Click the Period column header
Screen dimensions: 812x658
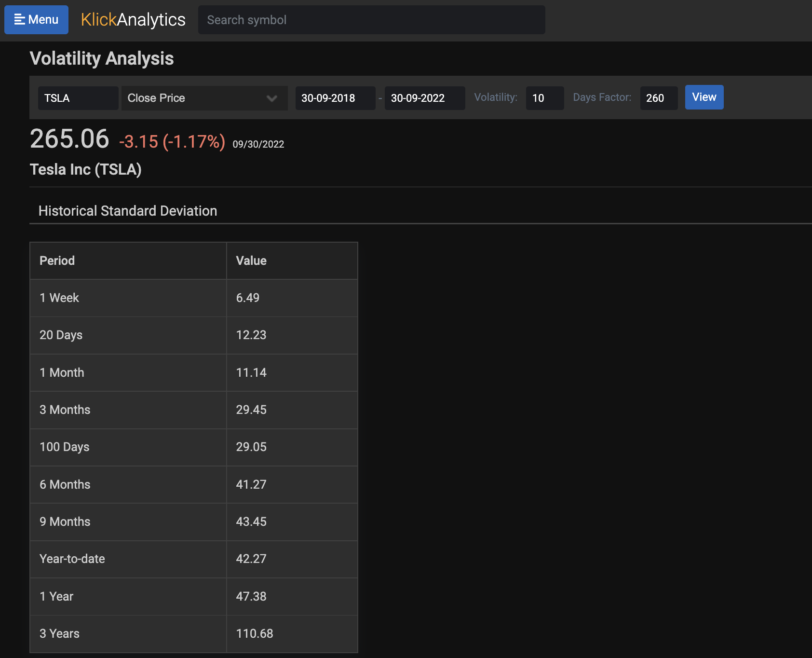(57, 260)
